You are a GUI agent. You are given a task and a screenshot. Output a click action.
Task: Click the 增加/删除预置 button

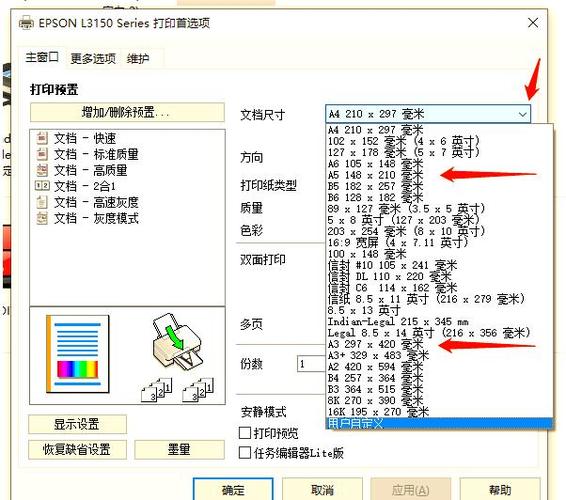tap(127, 112)
